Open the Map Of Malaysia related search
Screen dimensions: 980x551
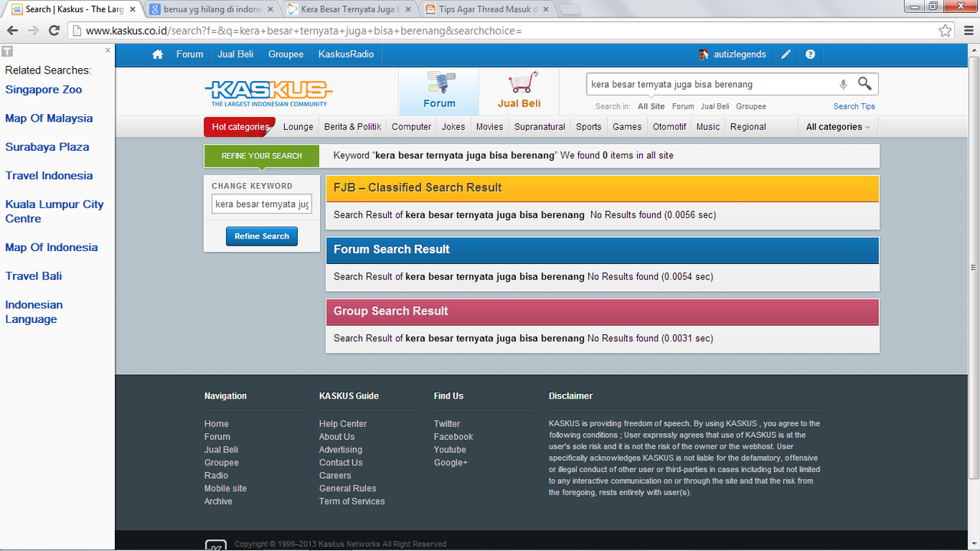tap(49, 118)
